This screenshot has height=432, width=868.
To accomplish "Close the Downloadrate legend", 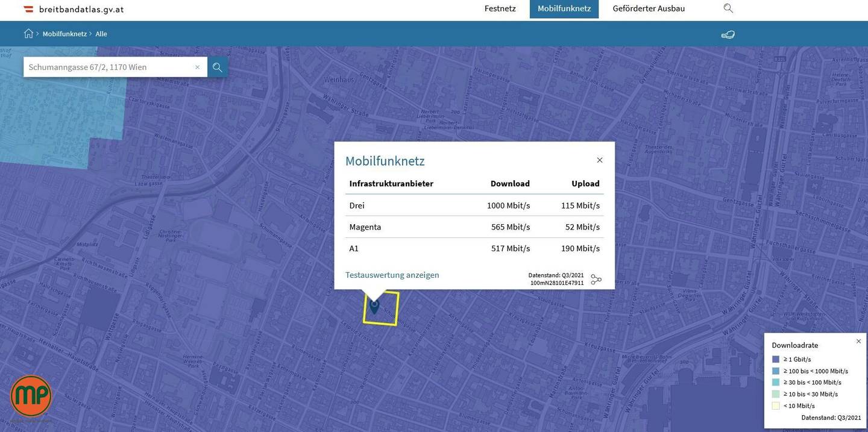I will coord(858,341).
